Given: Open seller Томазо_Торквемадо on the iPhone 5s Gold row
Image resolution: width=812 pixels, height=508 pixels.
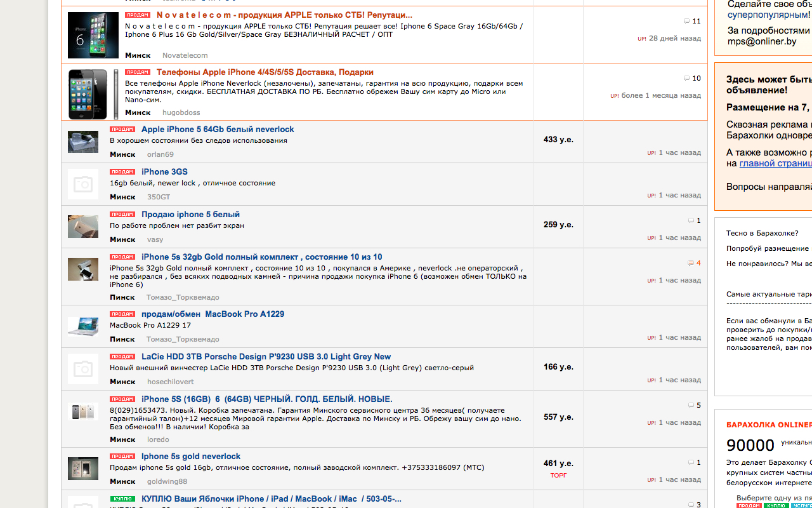Looking at the screenshot, I should [183, 297].
